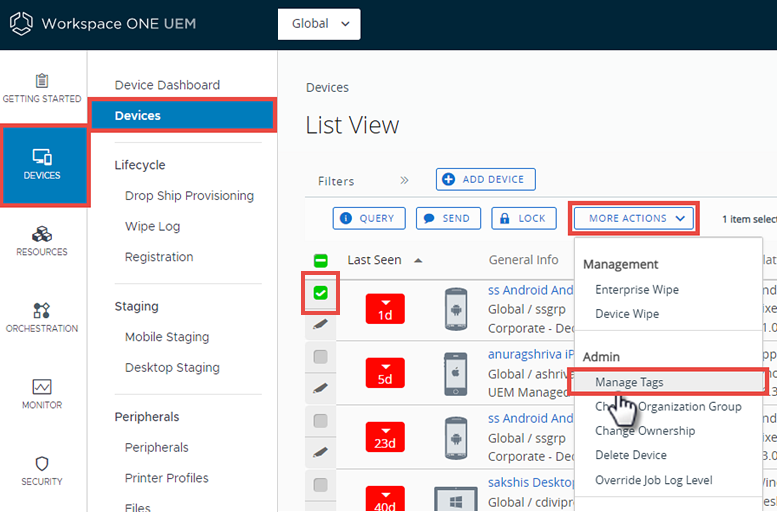Click the General Info column header

click(523, 260)
